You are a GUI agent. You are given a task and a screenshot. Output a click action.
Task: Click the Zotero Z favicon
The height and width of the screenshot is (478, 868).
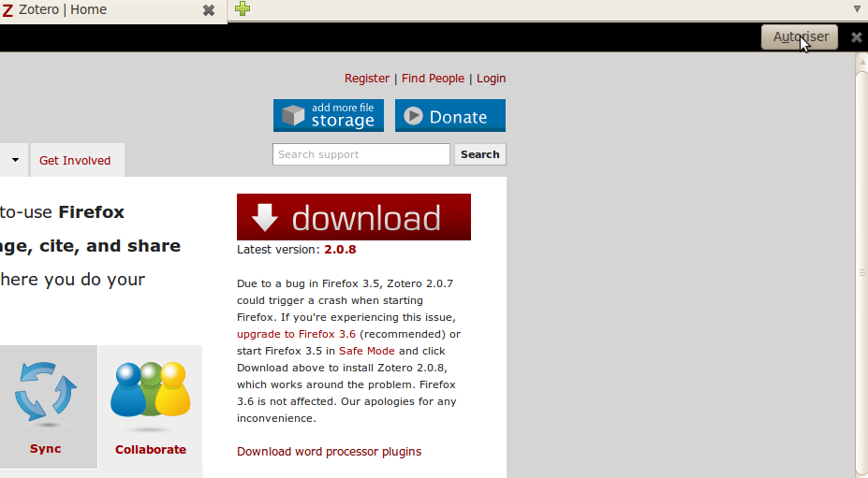(x=7, y=10)
